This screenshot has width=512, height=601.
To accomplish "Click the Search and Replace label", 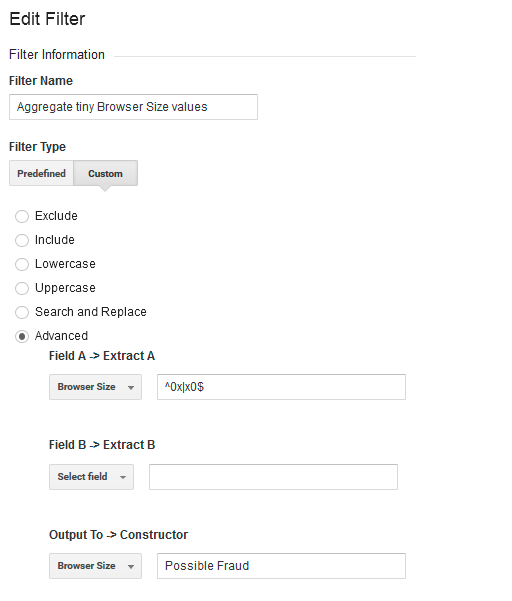I will (91, 312).
